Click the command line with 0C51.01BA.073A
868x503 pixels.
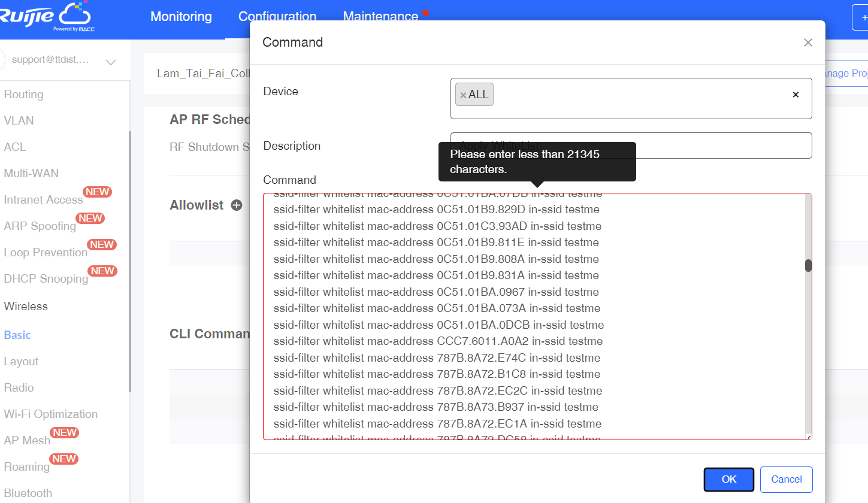point(437,308)
